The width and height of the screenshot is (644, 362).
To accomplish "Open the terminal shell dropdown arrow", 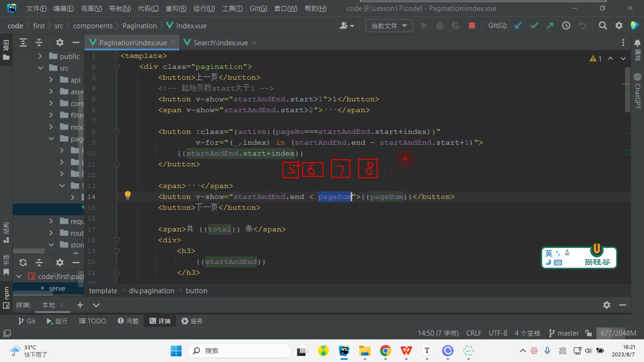I will (x=96, y=305).
